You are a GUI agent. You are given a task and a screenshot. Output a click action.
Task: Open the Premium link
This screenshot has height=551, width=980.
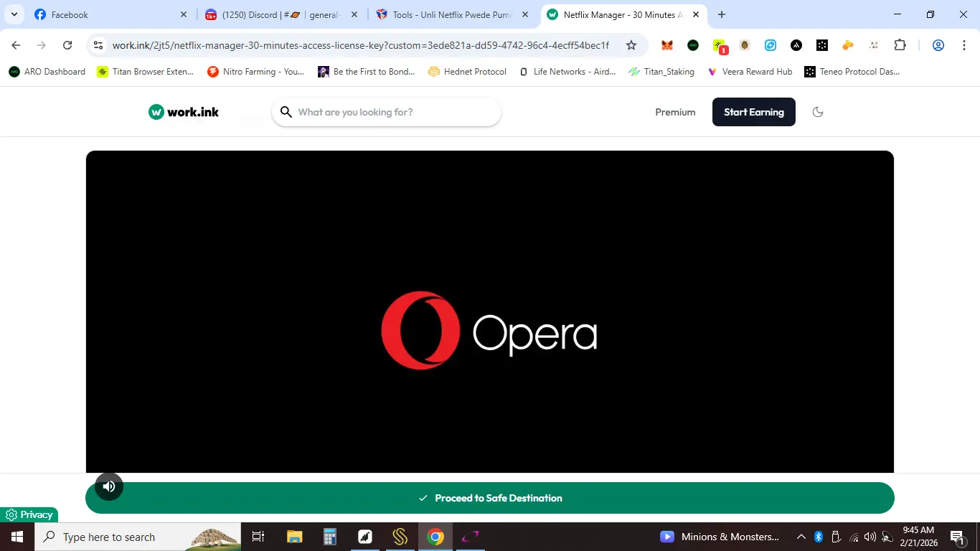[x=675, y=112]
